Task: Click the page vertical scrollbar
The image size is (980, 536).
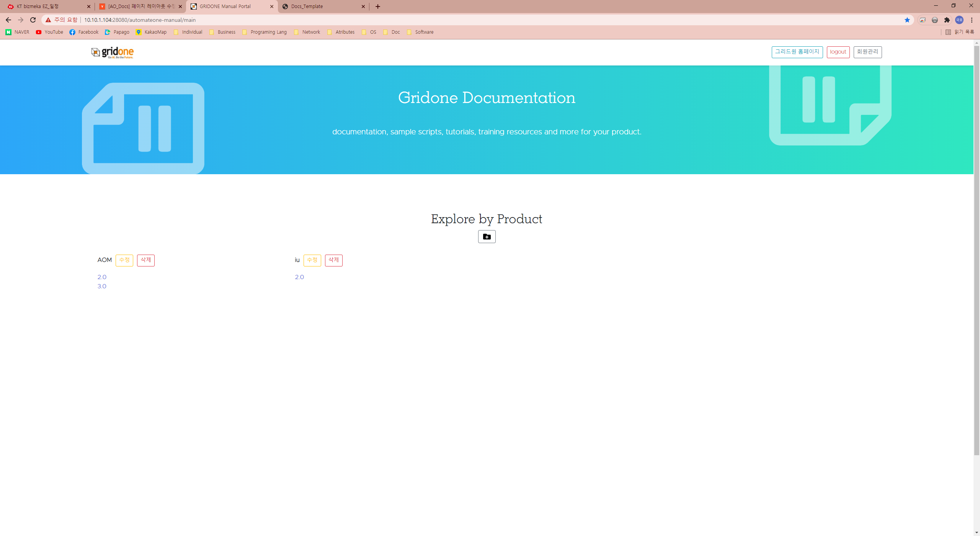Action: point(977,249)
